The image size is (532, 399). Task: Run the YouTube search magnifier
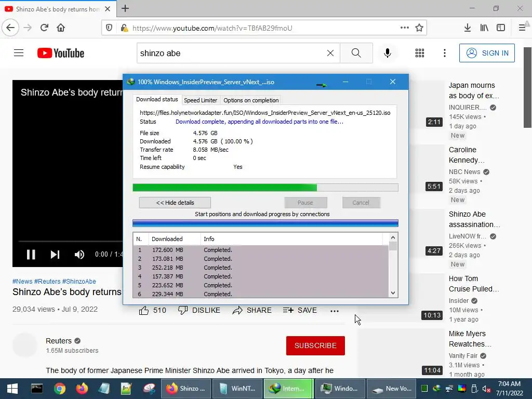tap(356, 53)
